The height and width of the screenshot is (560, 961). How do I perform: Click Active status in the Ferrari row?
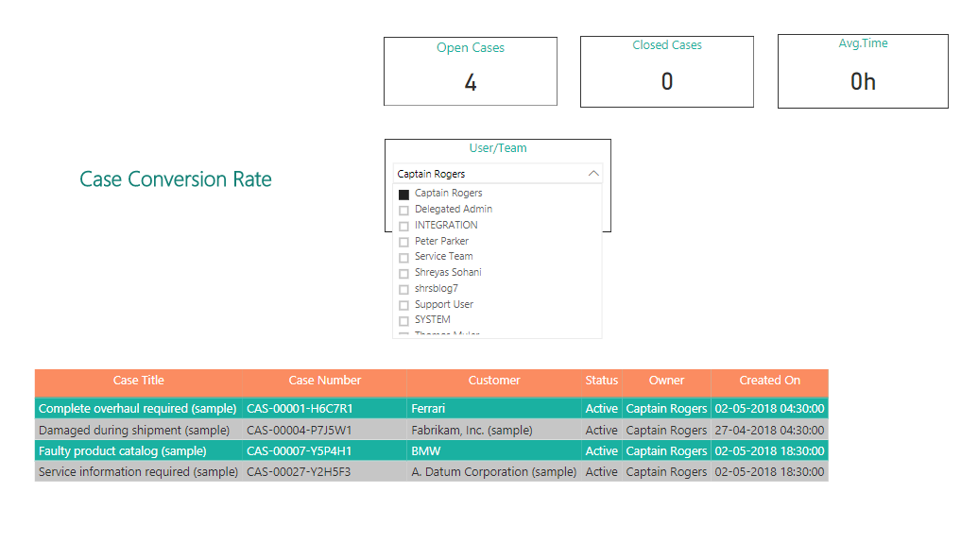coord(601,409)
